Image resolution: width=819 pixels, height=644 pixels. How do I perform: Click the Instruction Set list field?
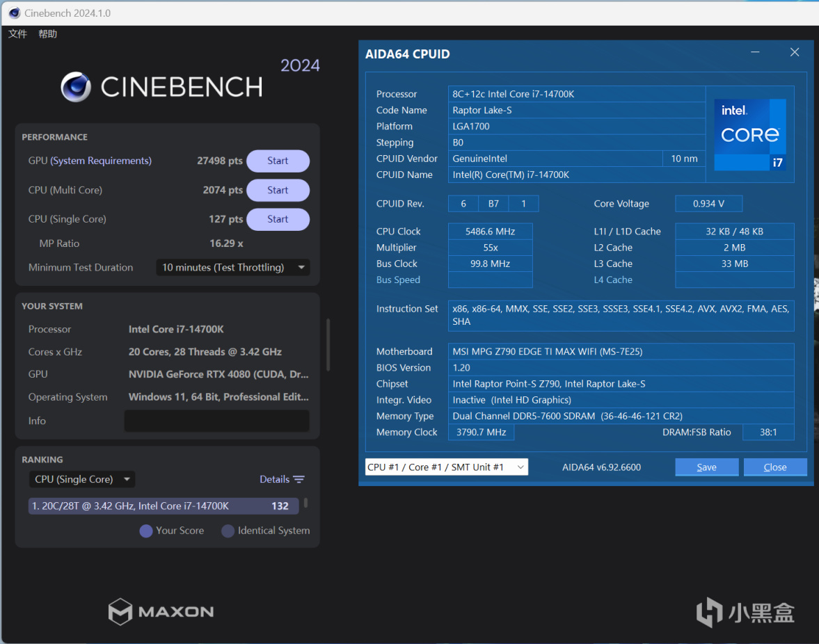621,315
